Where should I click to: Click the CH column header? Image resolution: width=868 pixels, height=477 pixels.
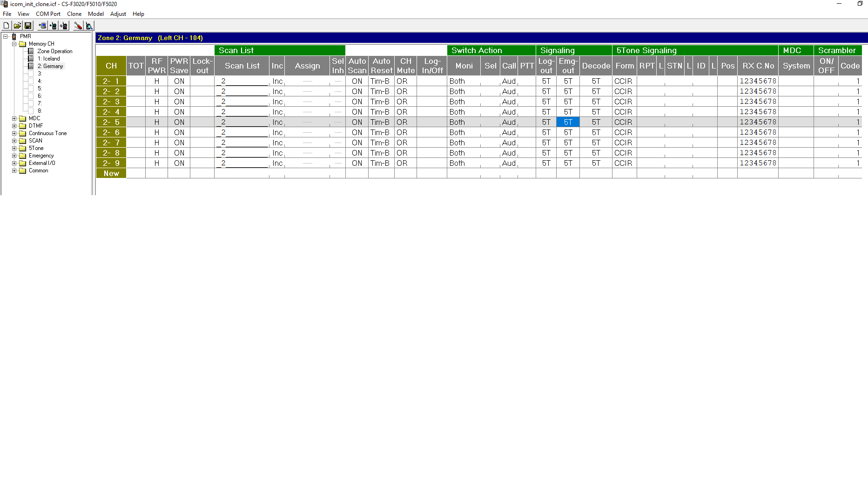111,66
